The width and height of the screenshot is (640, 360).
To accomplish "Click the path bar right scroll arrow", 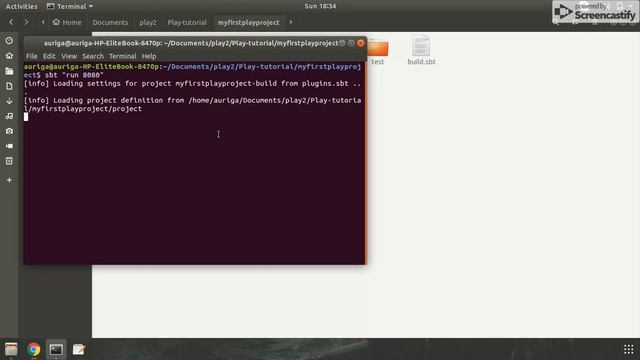I will [x=291, y=22].
